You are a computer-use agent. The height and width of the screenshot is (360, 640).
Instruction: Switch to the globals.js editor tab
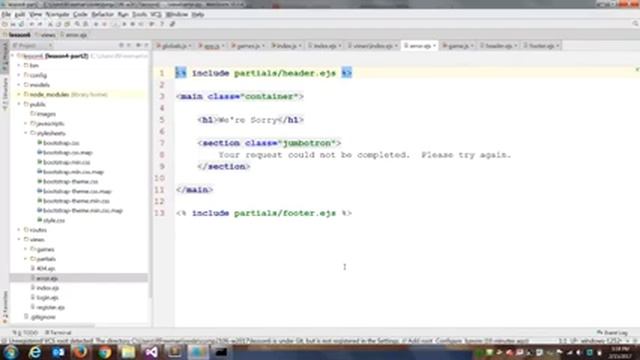click(x=173, y=46)
